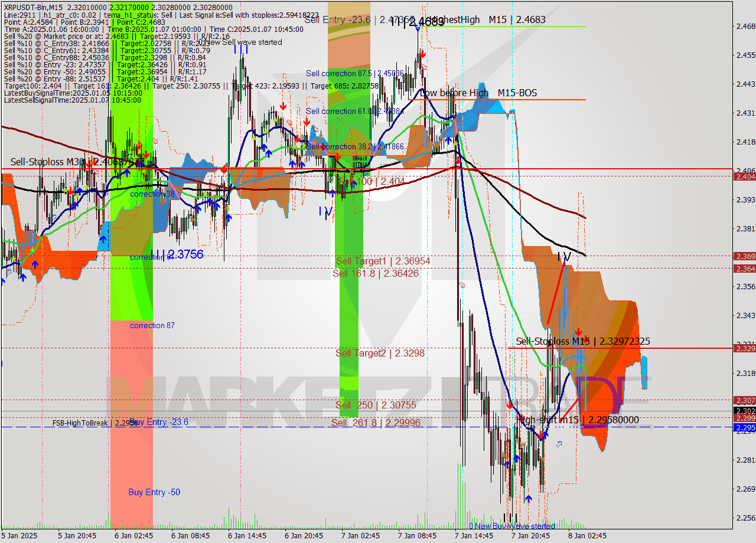
Task: Click the 'Sell Target2 | 2.3298' label
Action: [x=380, y=353]
